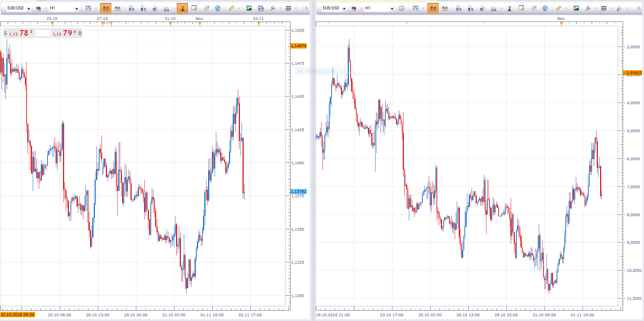Toggle Bid price in right chart toolbar

433,8
